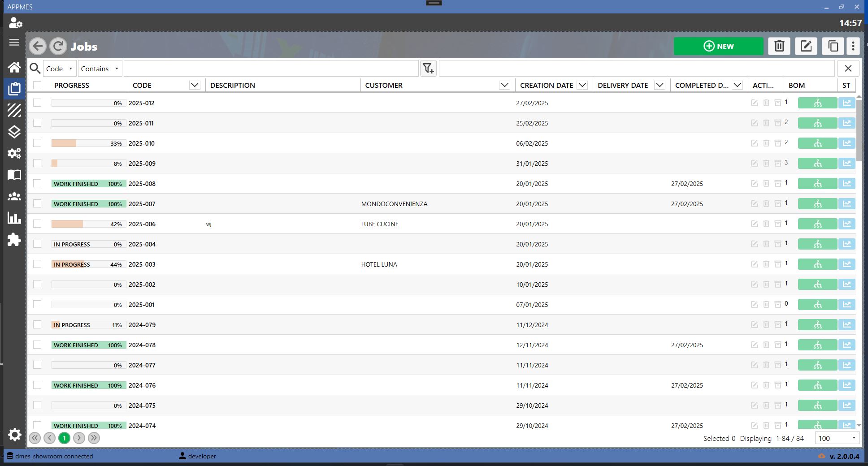868x466 pixels.
Task: Click the duplicate copy icon in header
Action: (833, 46)
